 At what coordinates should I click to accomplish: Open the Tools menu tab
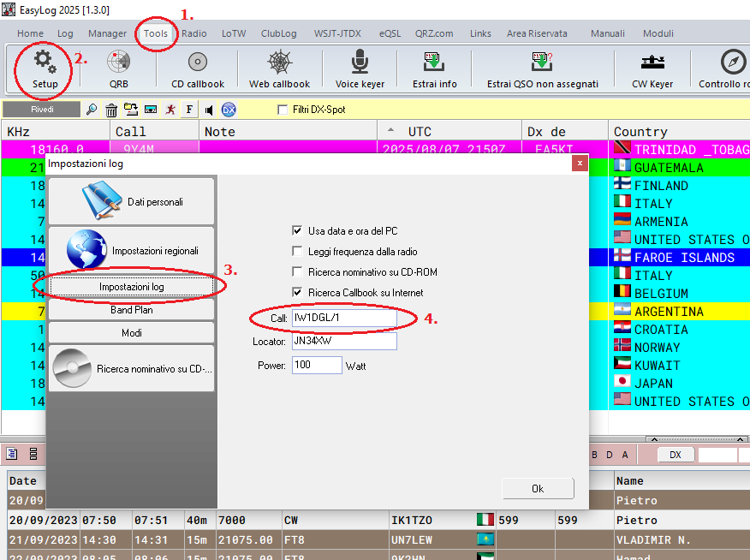pyautogui.click(x=156, y=33)
